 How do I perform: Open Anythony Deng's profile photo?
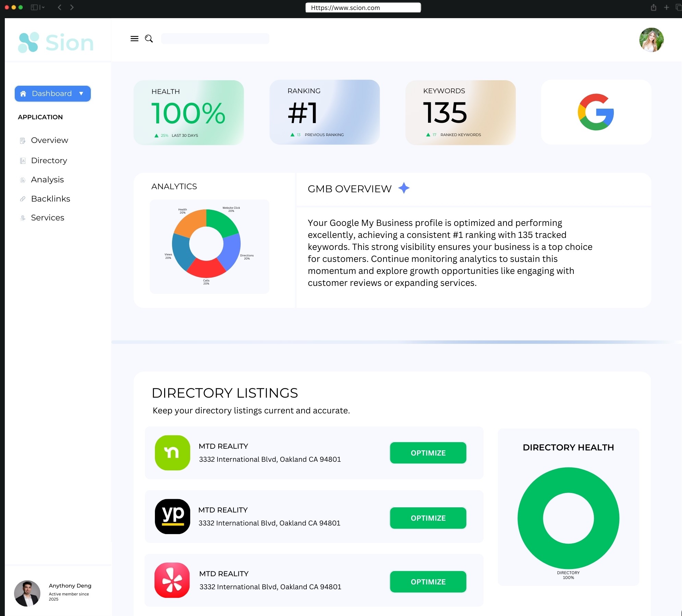[x=27, y=593]
